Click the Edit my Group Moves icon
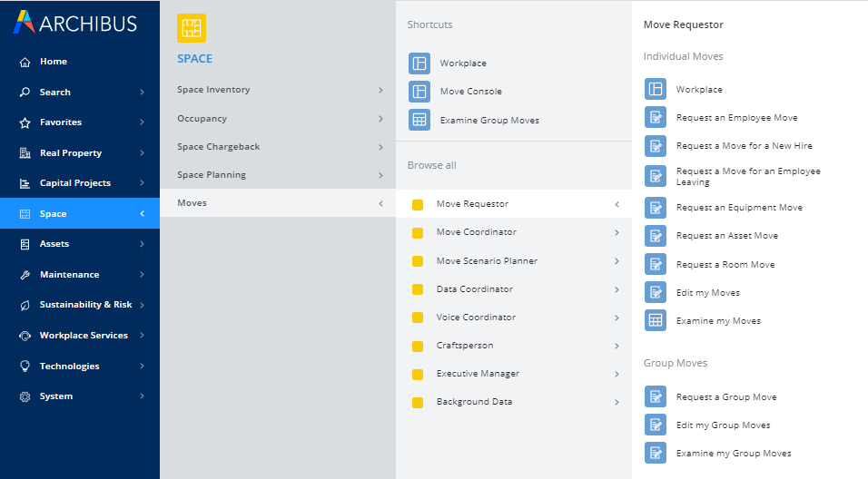This screenshot has height=479, width=868. point(656,425)
